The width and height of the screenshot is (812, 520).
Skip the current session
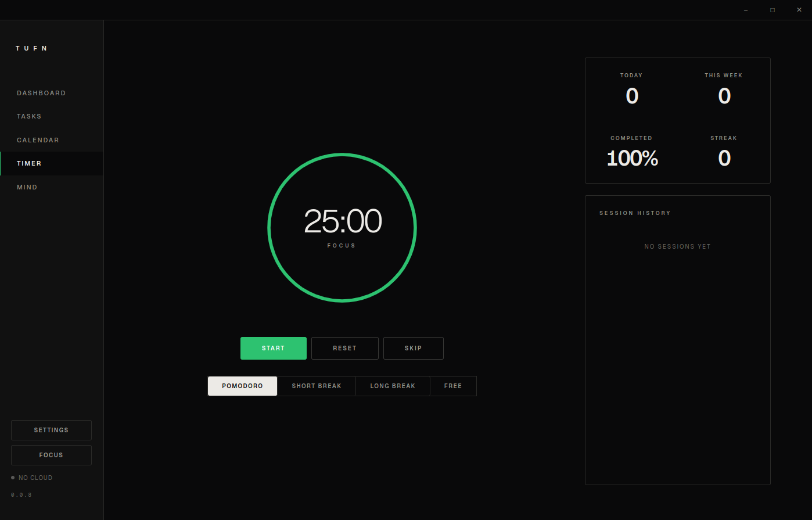point(413,348)
